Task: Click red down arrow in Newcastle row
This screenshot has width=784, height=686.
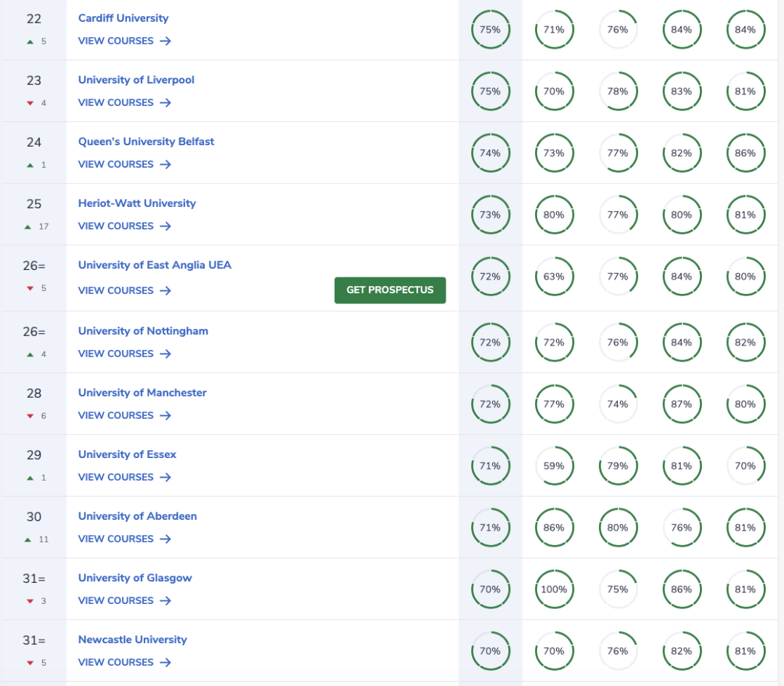Action: [x=30, y=663]
